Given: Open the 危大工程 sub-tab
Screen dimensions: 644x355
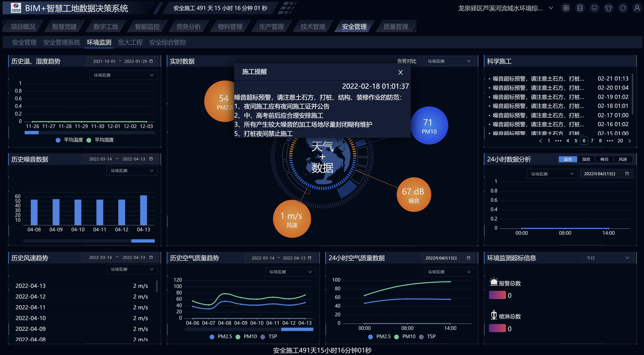Looking at the screenshot, I should 130,42.
